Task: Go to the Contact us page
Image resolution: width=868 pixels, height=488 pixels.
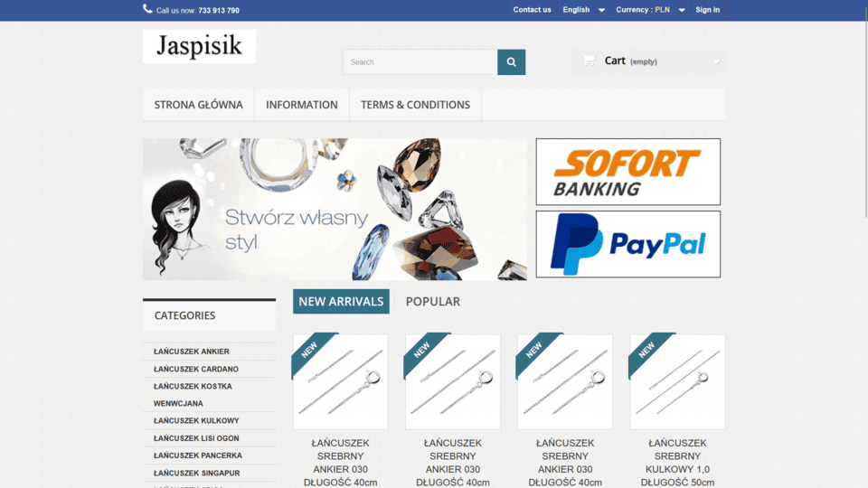Action: coord(532,10)
